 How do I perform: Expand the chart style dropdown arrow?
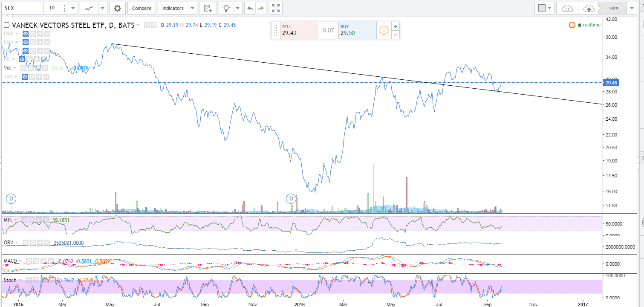point(103,8)
